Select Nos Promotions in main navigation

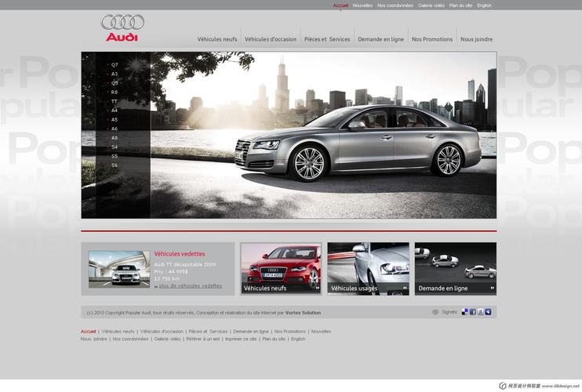[x=432, y=39]
